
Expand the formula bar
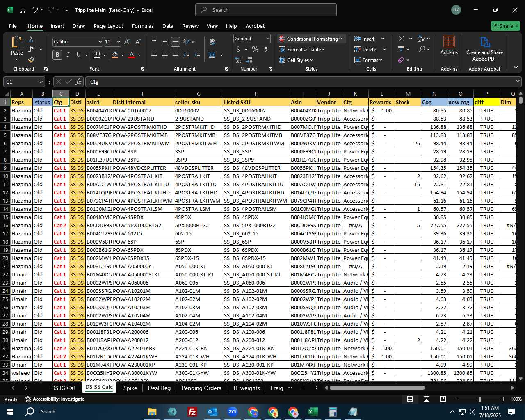tap(518, 82)
